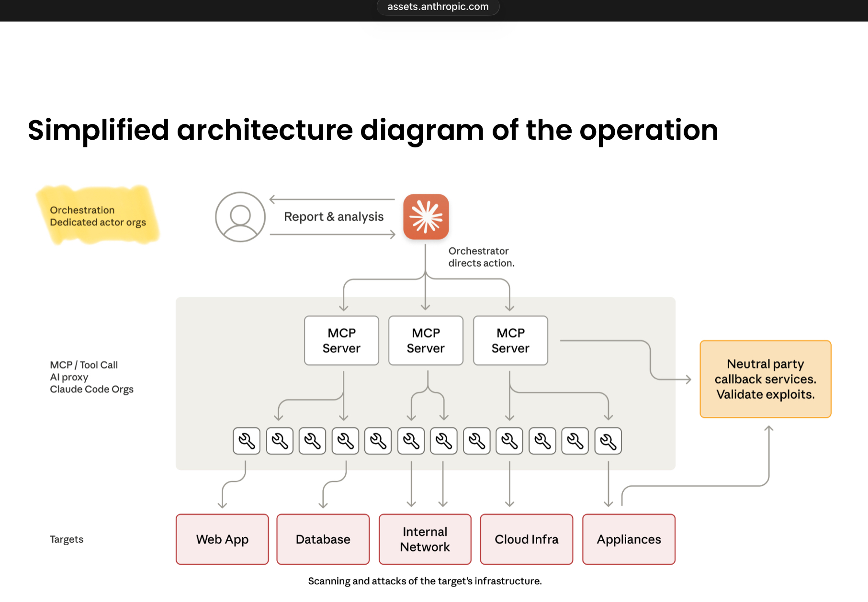The height and width of the screenshot is (602, 868).
Task: Click the Cloud Infra target box
Action: click(527, 539)
